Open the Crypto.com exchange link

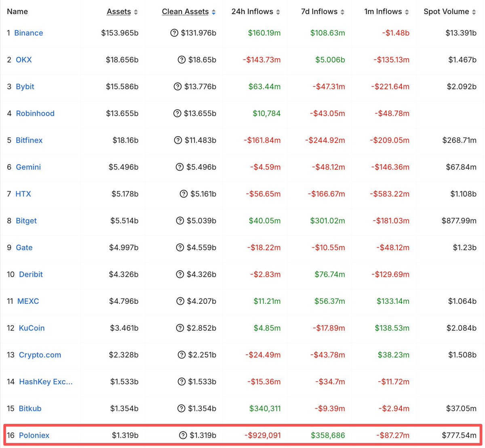click(x=40, y=355)
